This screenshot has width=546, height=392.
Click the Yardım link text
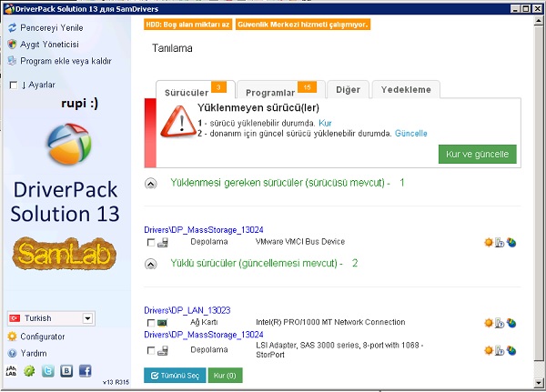point(34,354)
